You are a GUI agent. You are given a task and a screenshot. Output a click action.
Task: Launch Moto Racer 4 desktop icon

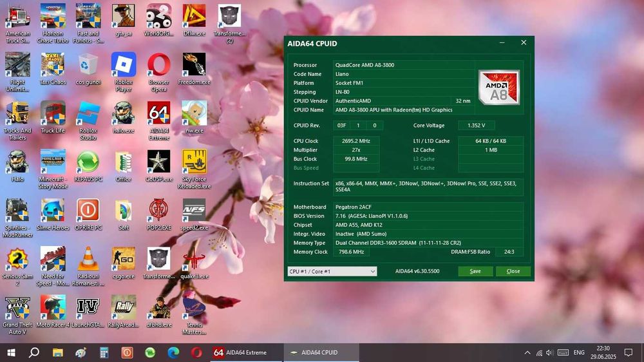coord(53,312)
